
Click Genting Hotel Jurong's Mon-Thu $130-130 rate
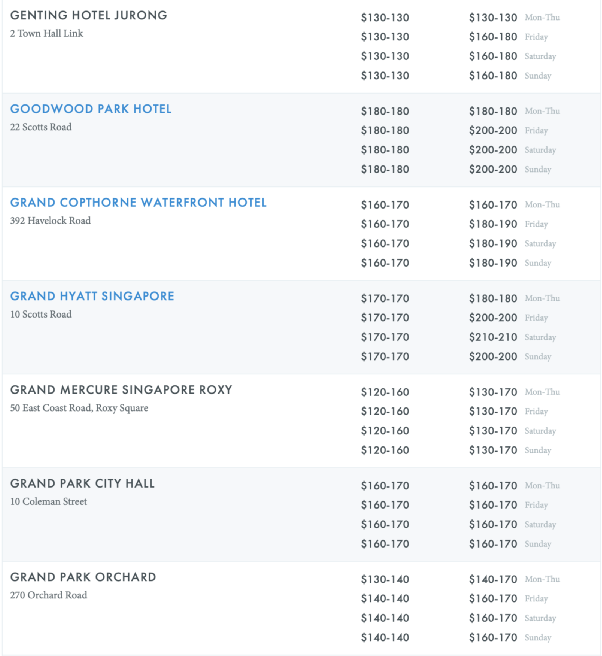[493, 18]
